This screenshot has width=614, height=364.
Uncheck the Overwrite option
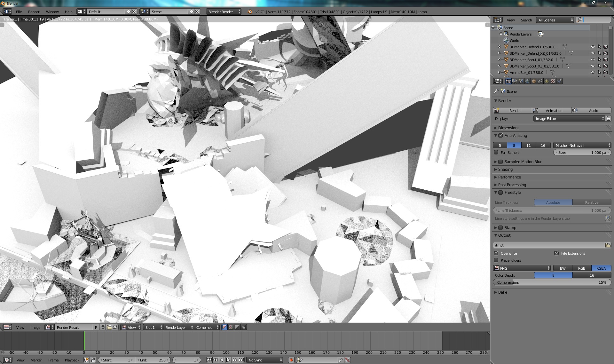pos(496,253)
